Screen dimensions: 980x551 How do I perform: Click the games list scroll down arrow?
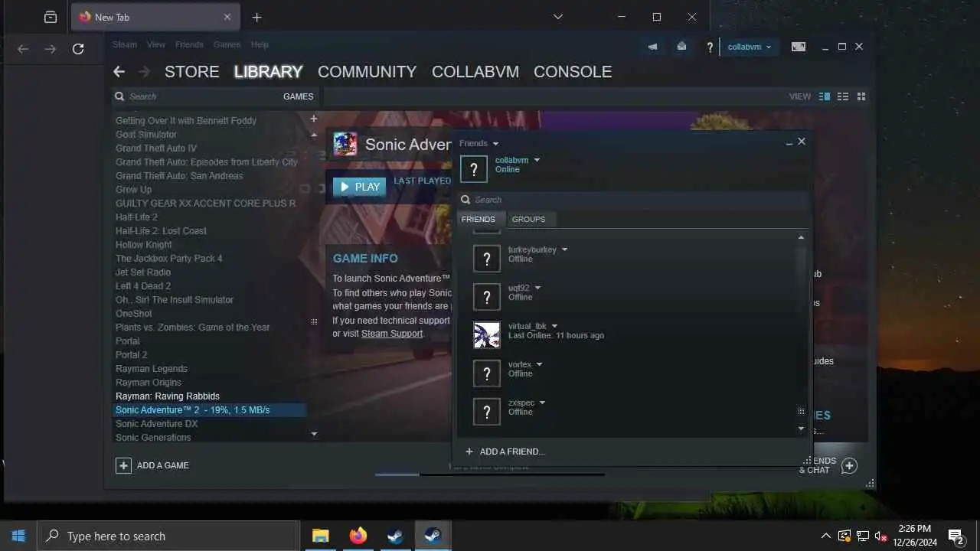click(314, 434)
